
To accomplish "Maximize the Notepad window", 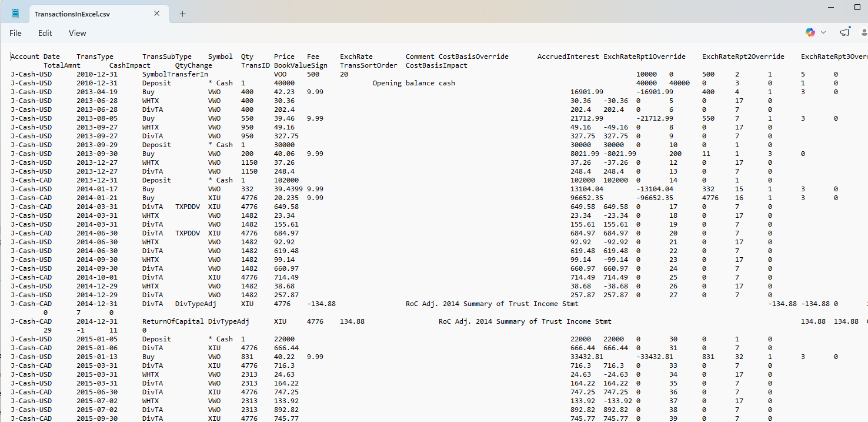I will pyautogui.click(x=857, y=6).
